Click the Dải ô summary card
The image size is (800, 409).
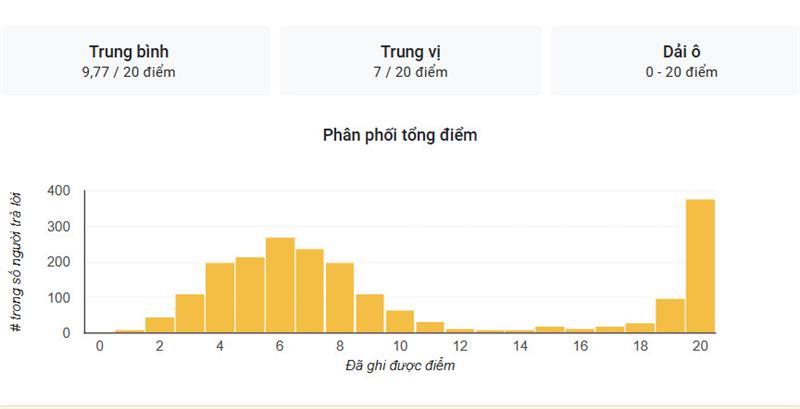676,61
